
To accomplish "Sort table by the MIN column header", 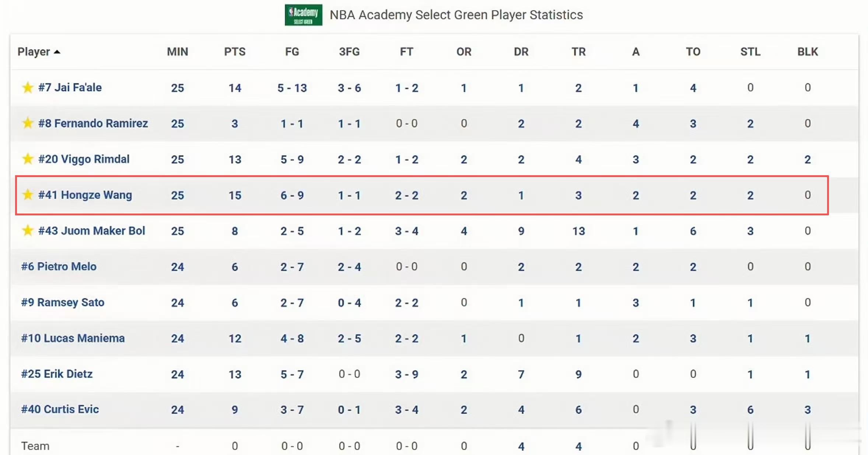I will 178,52.
